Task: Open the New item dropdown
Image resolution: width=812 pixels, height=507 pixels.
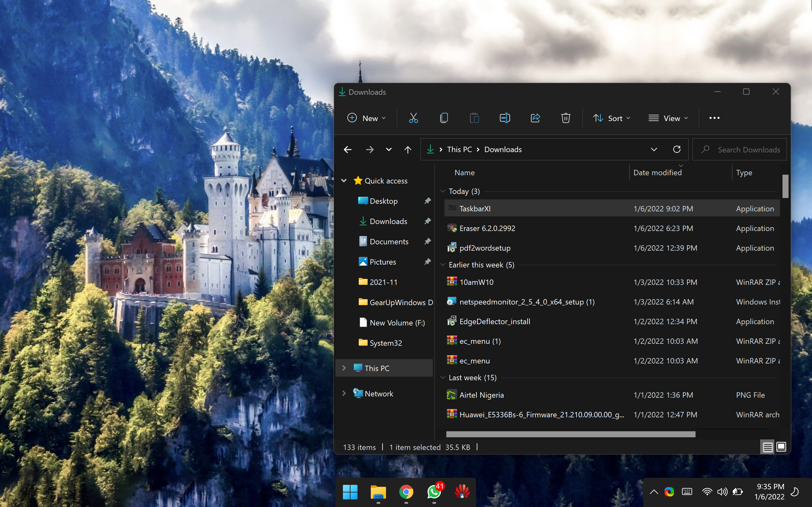Action: [366, 118]
